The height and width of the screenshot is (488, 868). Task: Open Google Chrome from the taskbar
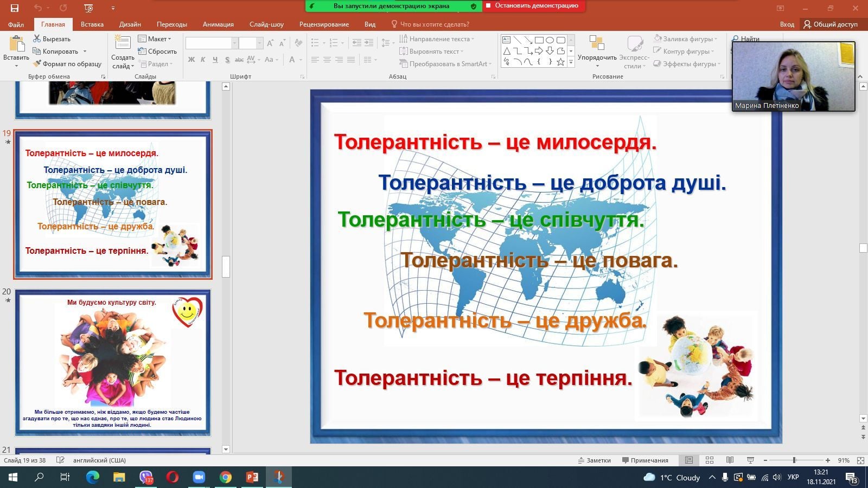coord(226,477)
